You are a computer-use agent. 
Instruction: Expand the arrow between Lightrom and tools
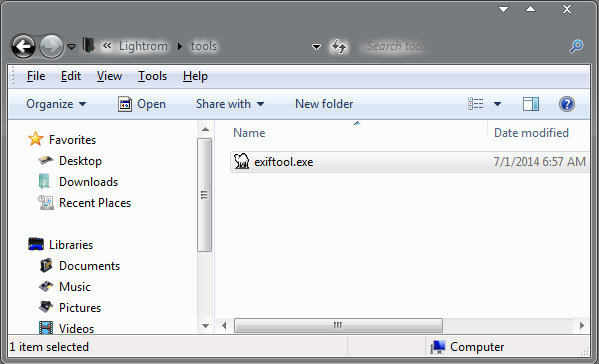click(180, 47)
